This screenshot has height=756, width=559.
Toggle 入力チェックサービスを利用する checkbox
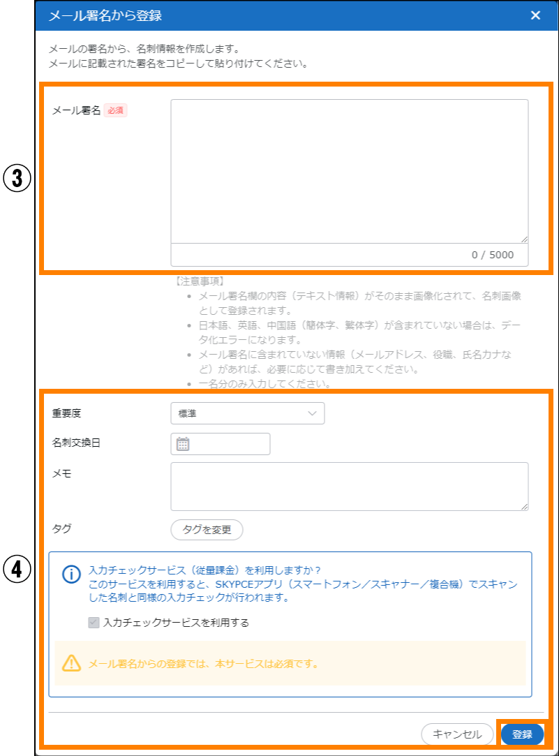tap(94, 623)
